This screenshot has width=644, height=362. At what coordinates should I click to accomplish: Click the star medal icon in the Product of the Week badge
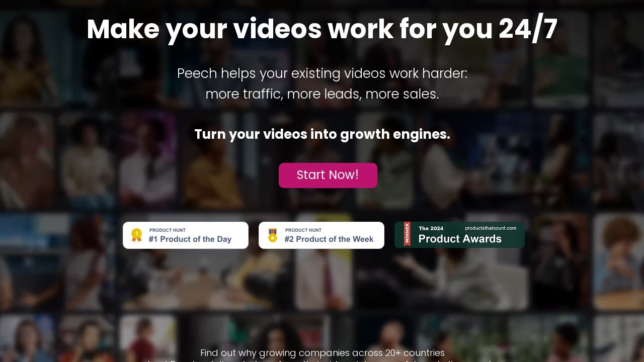tap(273, 235)
